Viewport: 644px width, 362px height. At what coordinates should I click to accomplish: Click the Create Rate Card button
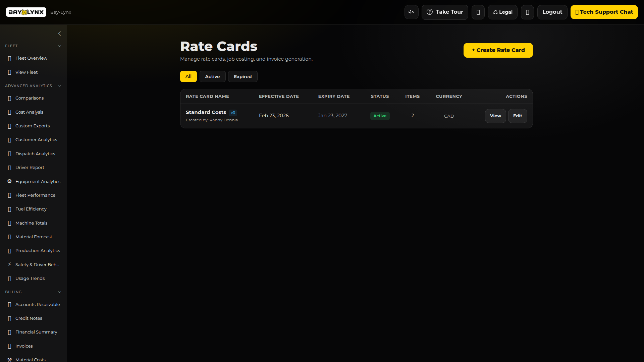[498, 50]
